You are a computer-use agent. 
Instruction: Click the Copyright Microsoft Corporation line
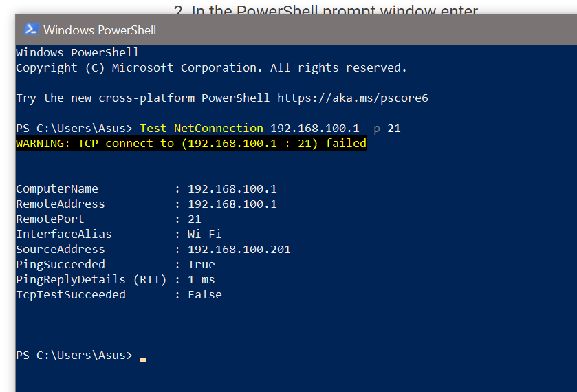pos(211,67)
